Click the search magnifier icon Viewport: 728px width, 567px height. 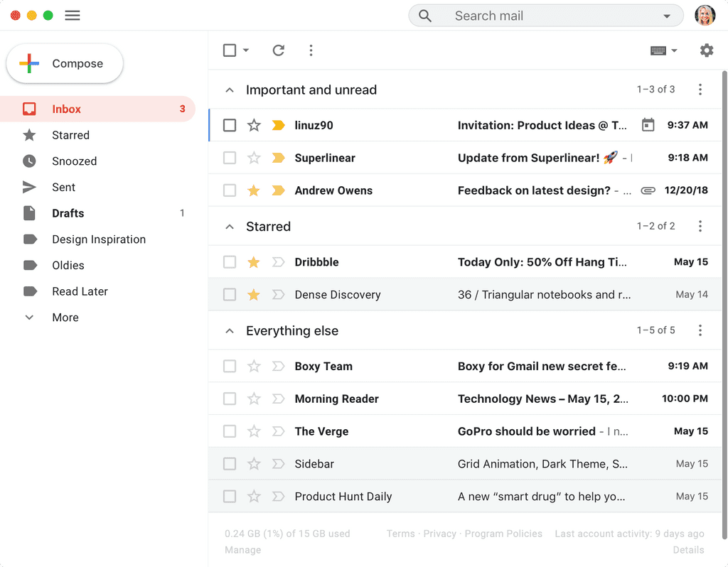point(425,16)
